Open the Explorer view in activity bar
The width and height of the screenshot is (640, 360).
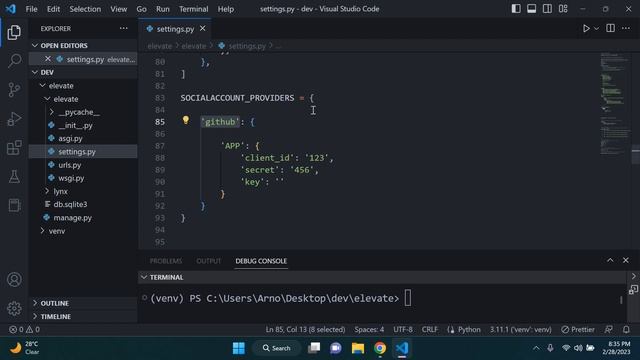tap(14, 32)
